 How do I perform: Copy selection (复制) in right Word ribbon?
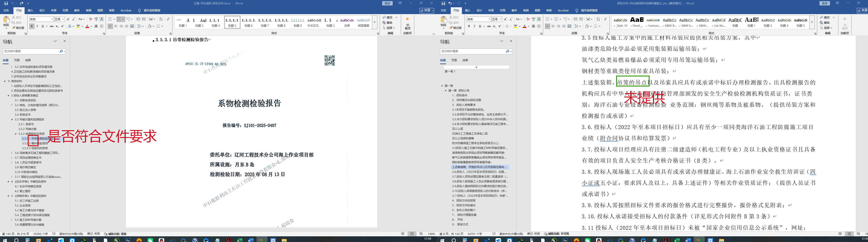(454, 23)
